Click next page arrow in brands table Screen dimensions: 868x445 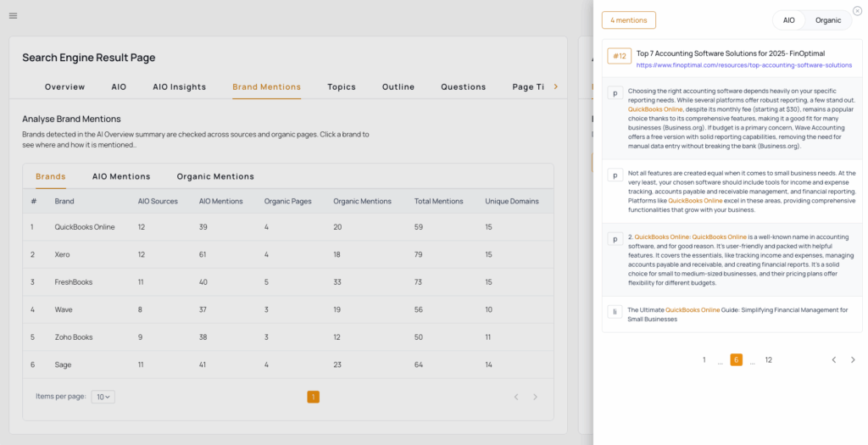click(x=535, y=397)
